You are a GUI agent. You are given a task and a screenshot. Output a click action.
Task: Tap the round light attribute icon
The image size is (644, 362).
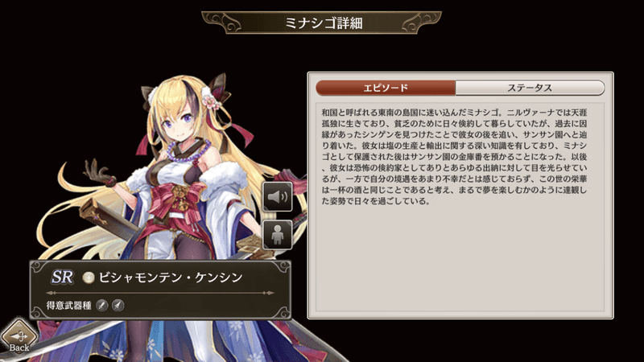88,278
